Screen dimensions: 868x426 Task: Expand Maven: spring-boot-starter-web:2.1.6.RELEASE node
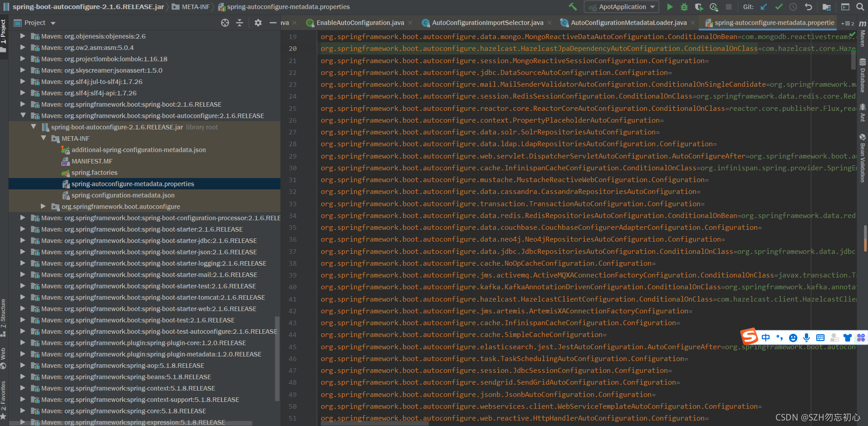(x=23, y=308)
